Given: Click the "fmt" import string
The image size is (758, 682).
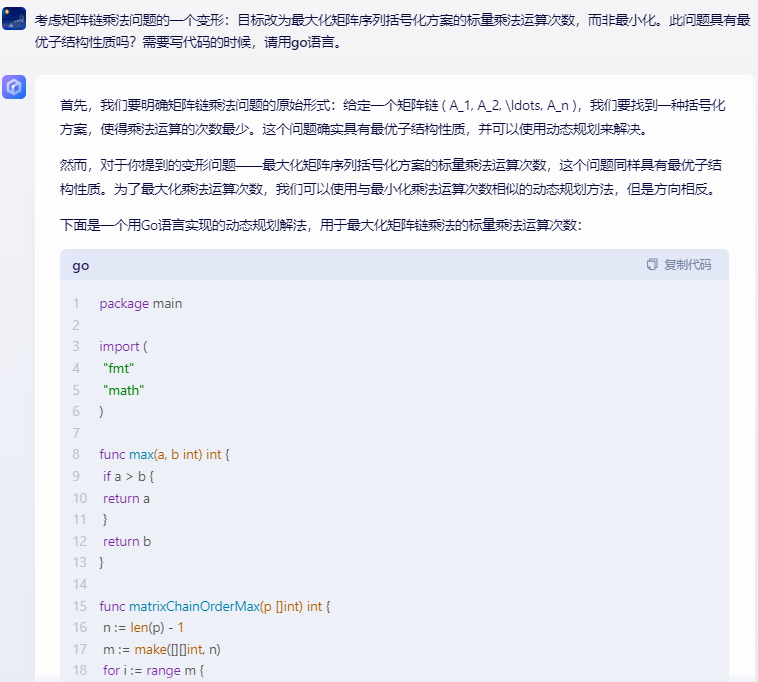Looking at the screenshot, I should point(118,368).
